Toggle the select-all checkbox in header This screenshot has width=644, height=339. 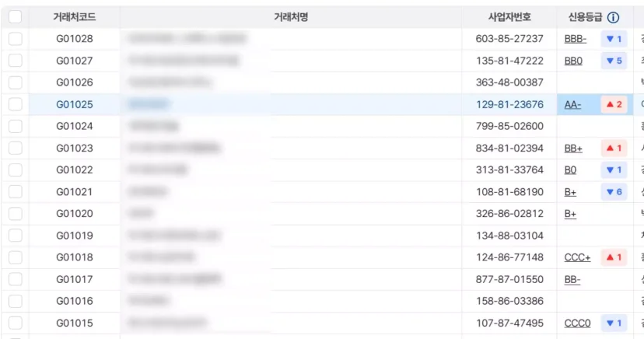[16, 17]
